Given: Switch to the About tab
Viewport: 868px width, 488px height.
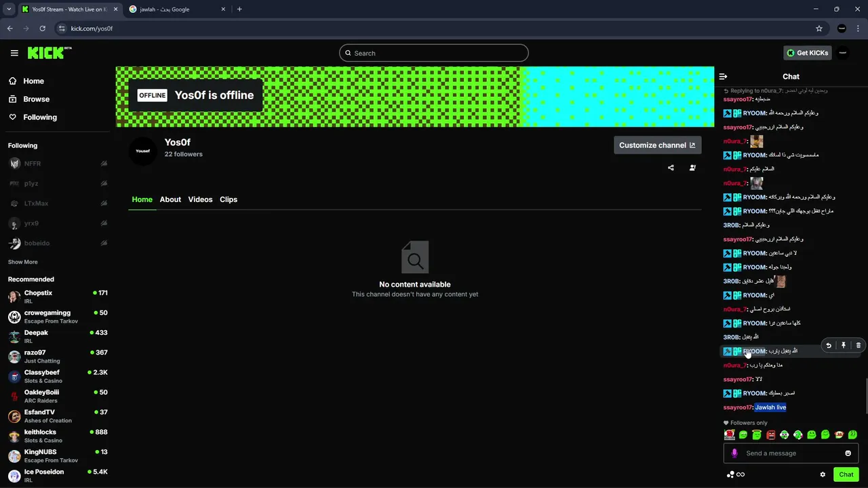Looking at the screenshot, I should pos(170,199).
